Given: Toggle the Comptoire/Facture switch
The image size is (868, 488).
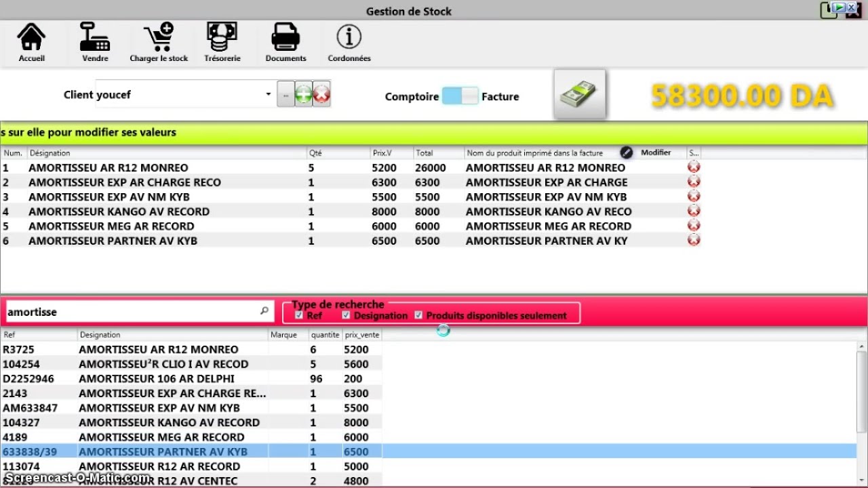Looking at the screenshot, I should click(460, 96).
